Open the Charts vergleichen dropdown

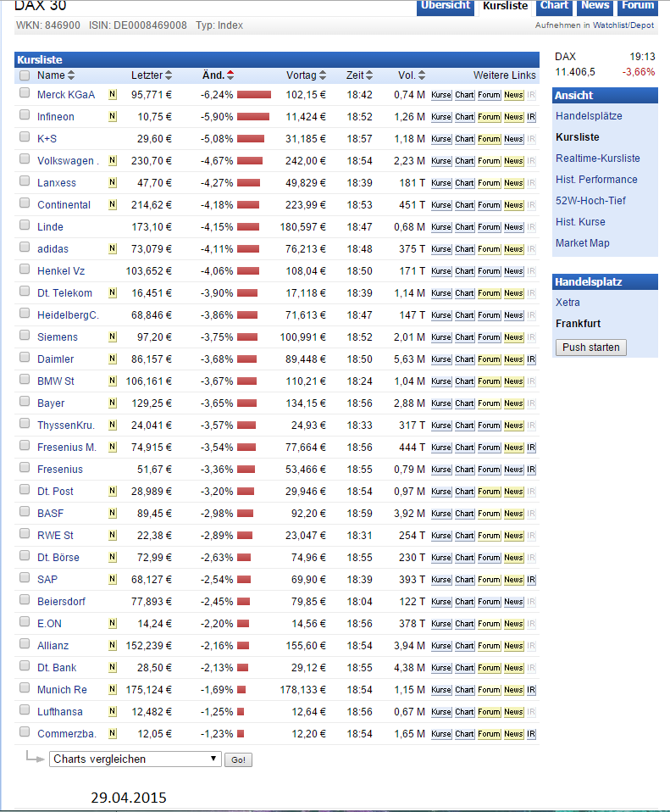pos(135,759)
